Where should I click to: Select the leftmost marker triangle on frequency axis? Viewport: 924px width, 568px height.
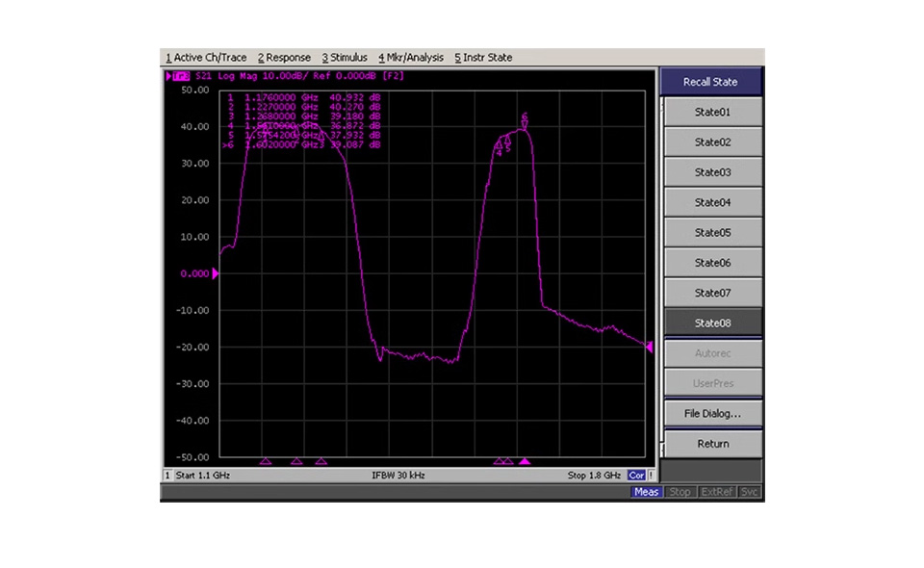coord(266,462)
